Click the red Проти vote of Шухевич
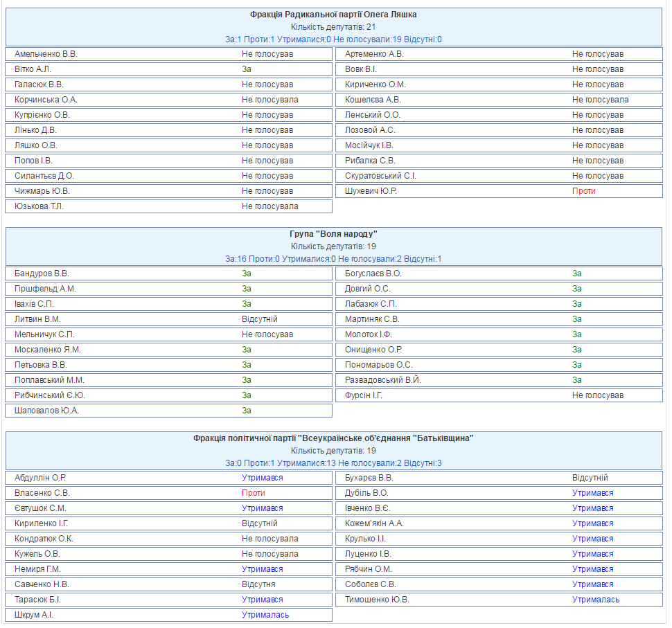Image resolution: width=672 pixels, height=628 pixels. pyautogui.click(x=584, y=191)
